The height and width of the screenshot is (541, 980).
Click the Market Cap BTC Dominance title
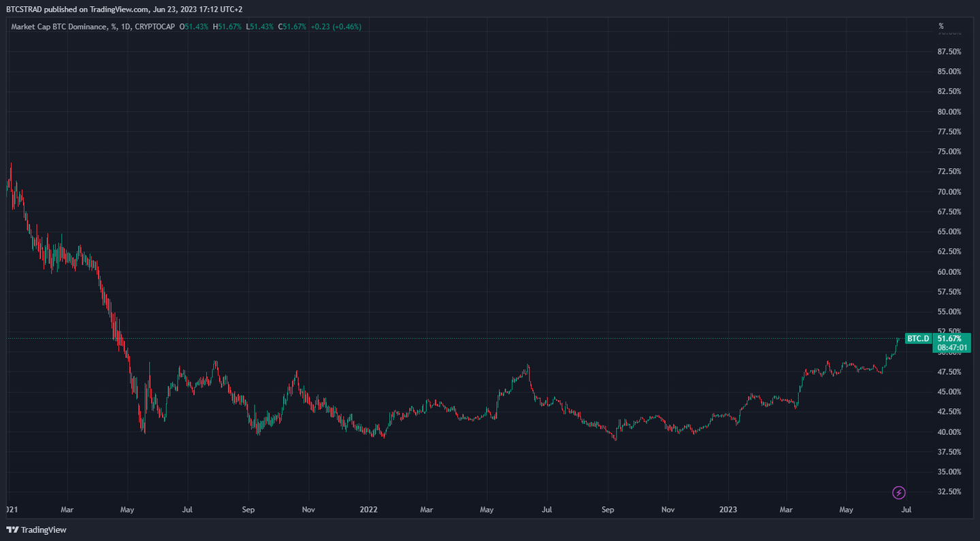[60, 27]
